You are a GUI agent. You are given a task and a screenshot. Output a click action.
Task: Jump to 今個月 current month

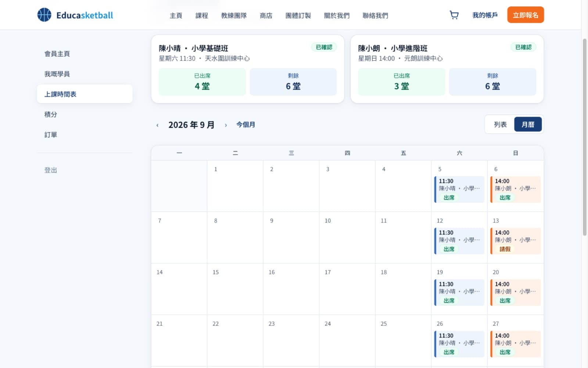[x=245, y=125]
